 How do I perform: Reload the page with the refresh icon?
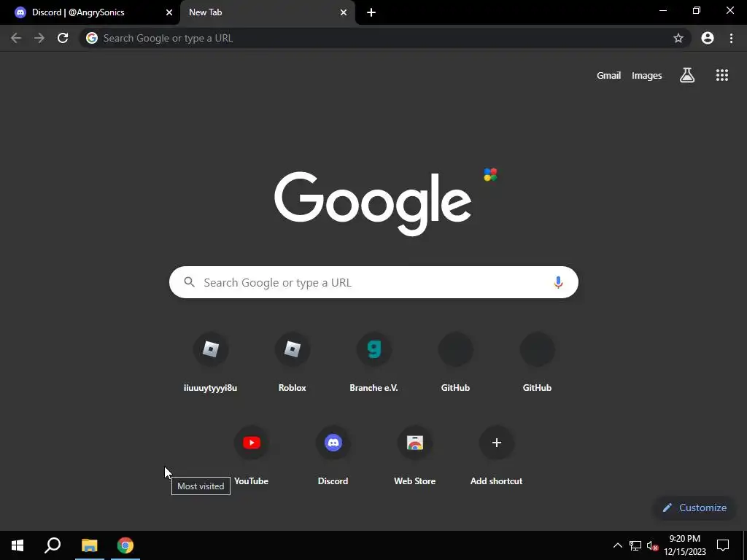pos(63,38)
